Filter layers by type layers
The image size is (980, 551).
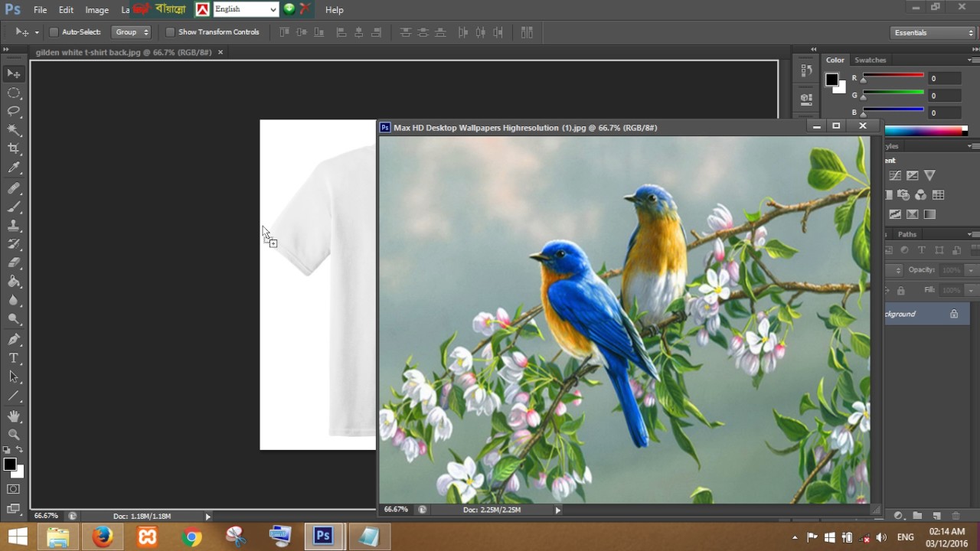922,250
